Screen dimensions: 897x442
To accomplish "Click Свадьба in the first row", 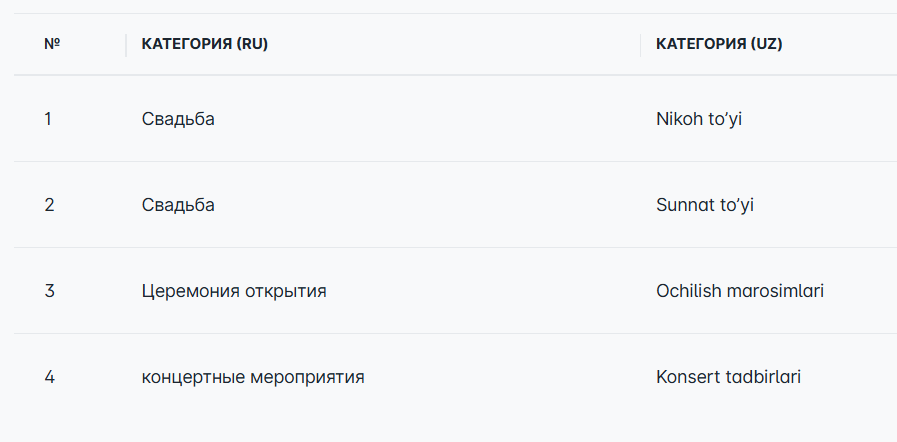I will pos(178,119).
